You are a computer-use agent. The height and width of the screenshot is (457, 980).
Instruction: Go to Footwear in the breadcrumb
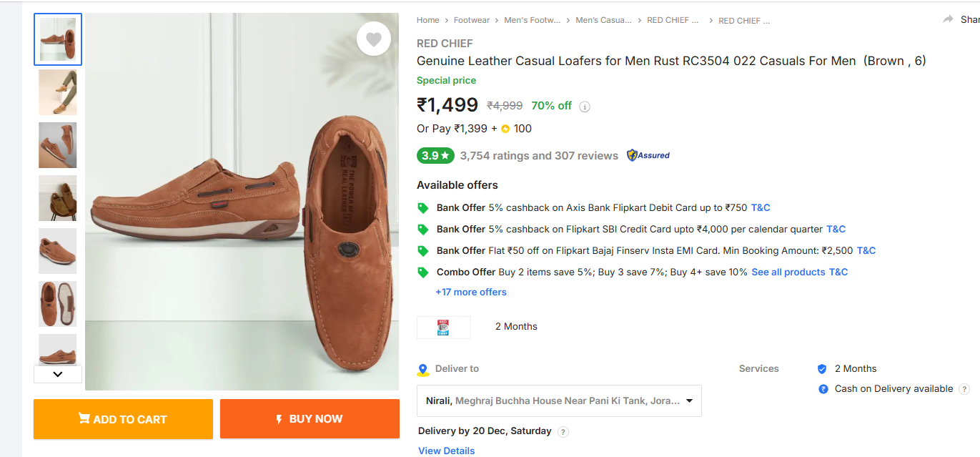coord(472,20)
